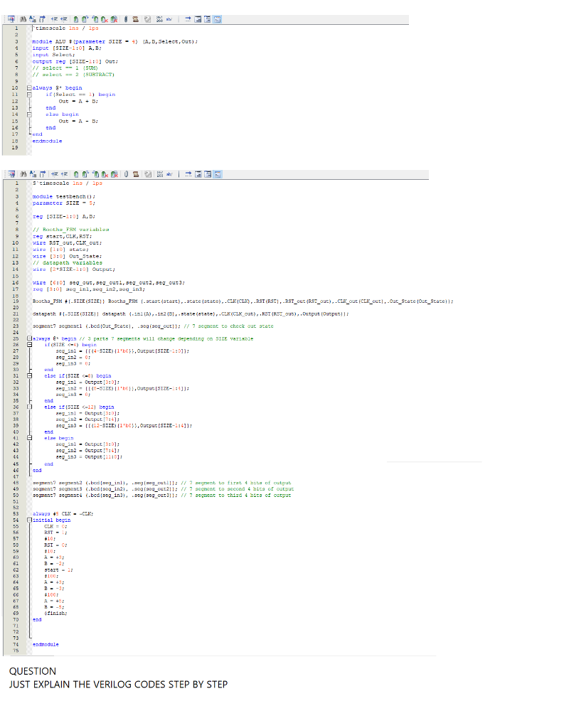Click the first window icon in ALU editor toolbar
564x728 pixels.
point(198,19)
